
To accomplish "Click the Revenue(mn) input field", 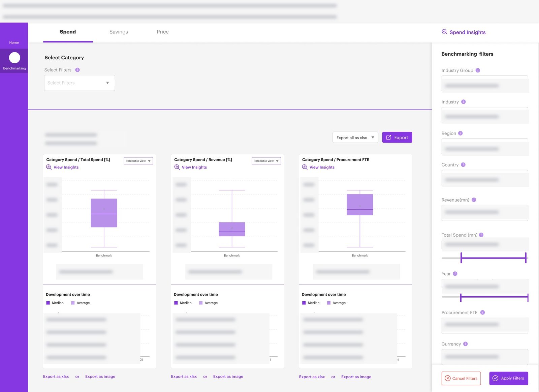I will coord(485,213).
